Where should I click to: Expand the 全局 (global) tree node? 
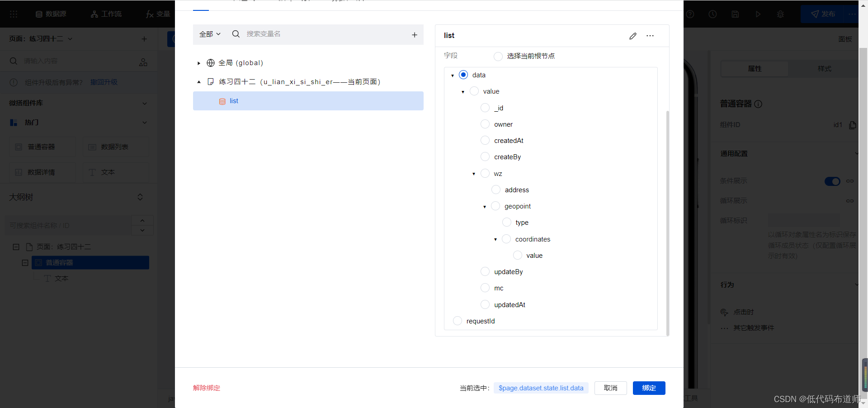click(x=198, y=63)
